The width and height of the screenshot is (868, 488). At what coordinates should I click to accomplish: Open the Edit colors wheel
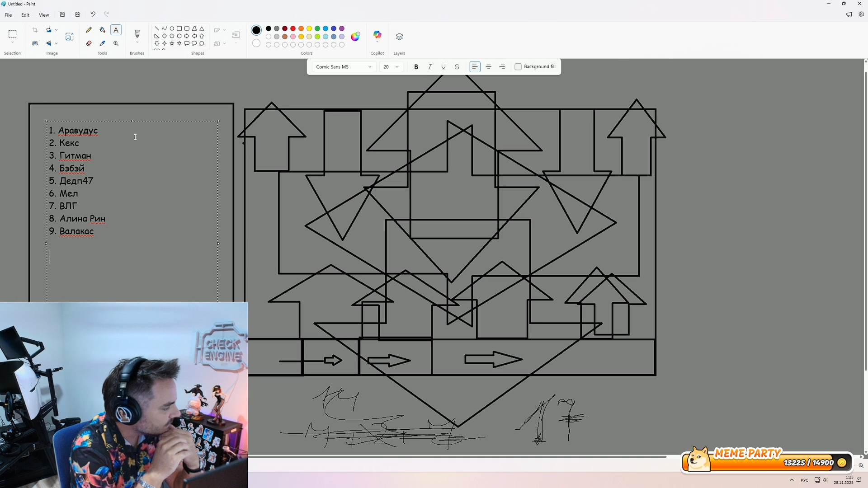coord(355,37)
